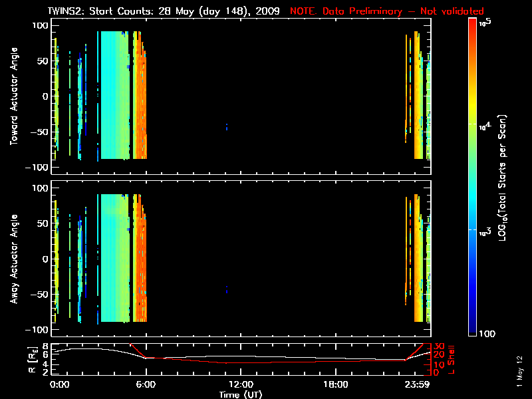Viewport: 532px width, 399px height.
Task: Click the small blue dot in Away panel
Action: pos(227,289)
